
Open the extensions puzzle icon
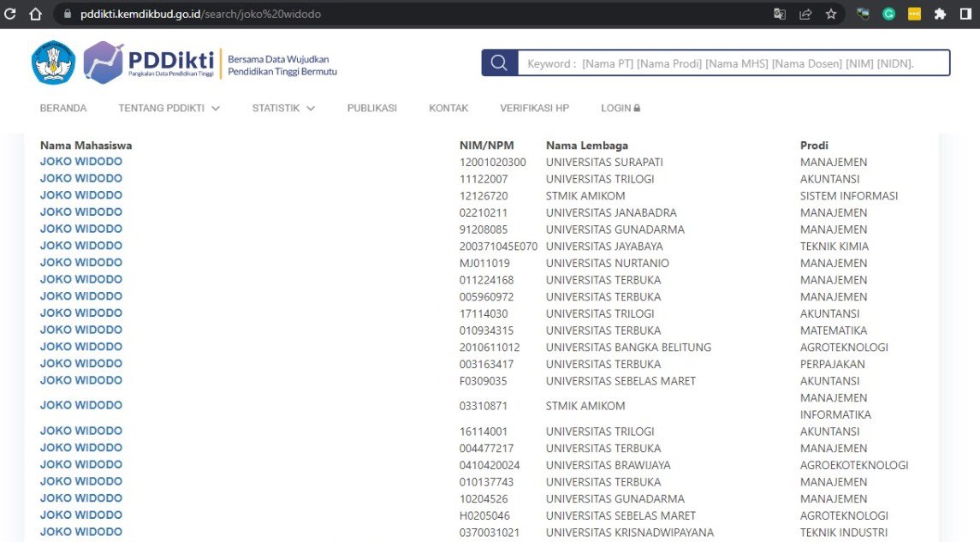pos(940,14)
